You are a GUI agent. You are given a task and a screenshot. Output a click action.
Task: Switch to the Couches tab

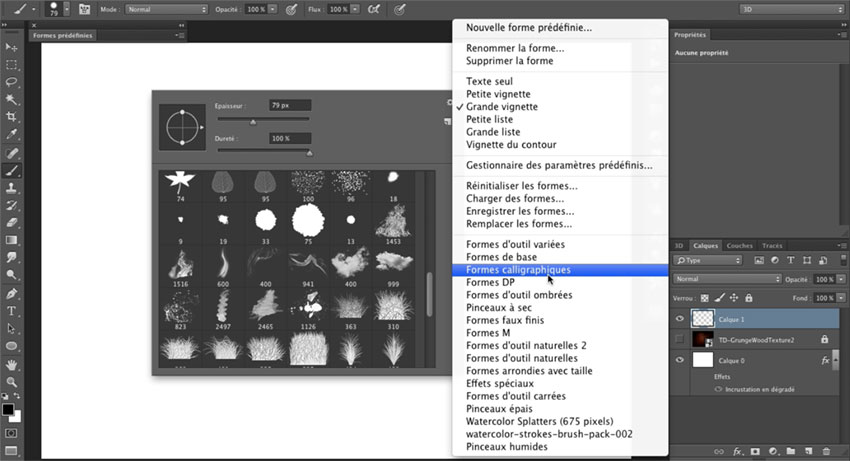coord(739,245)
